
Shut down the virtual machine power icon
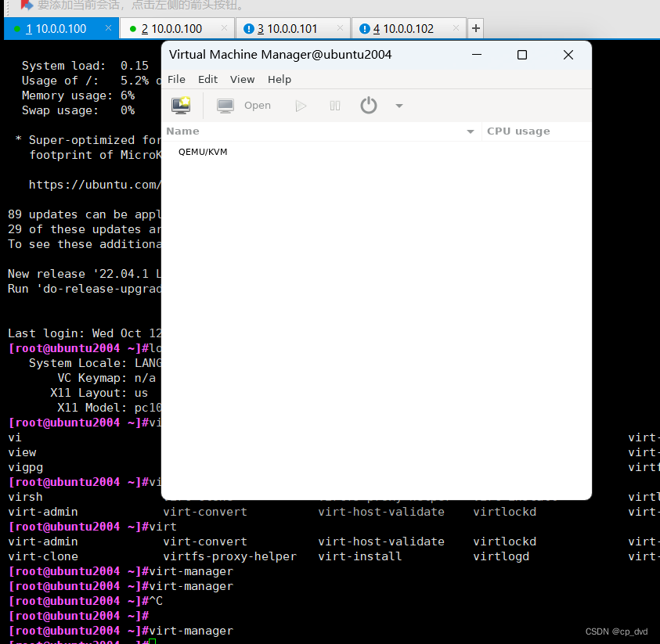(x=369, y=106)
